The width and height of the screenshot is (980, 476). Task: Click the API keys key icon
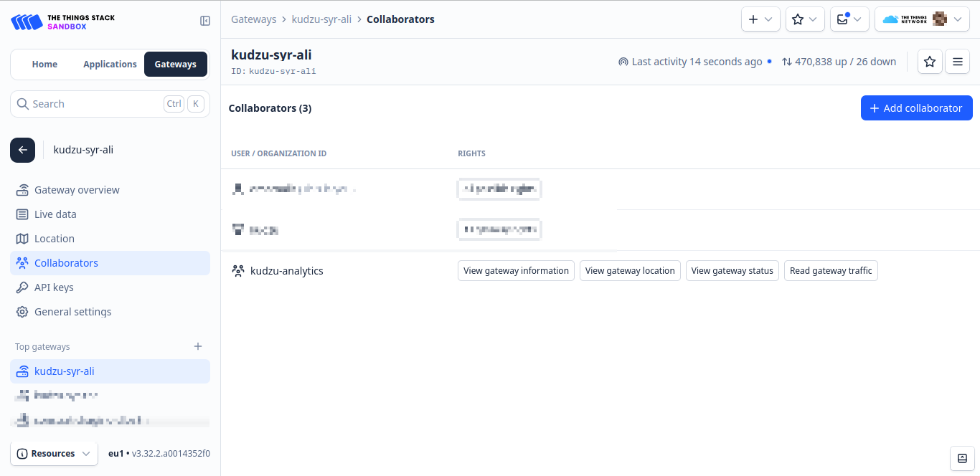[22, 287]
